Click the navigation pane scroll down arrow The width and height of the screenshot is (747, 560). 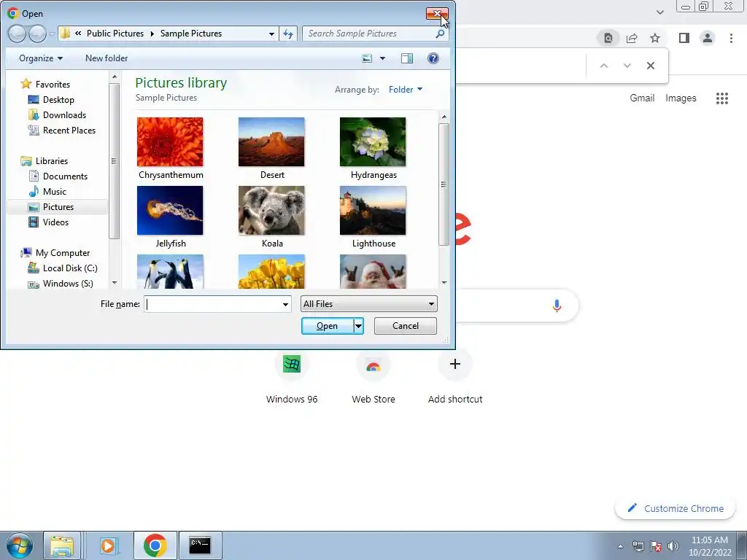coord(115,283)
